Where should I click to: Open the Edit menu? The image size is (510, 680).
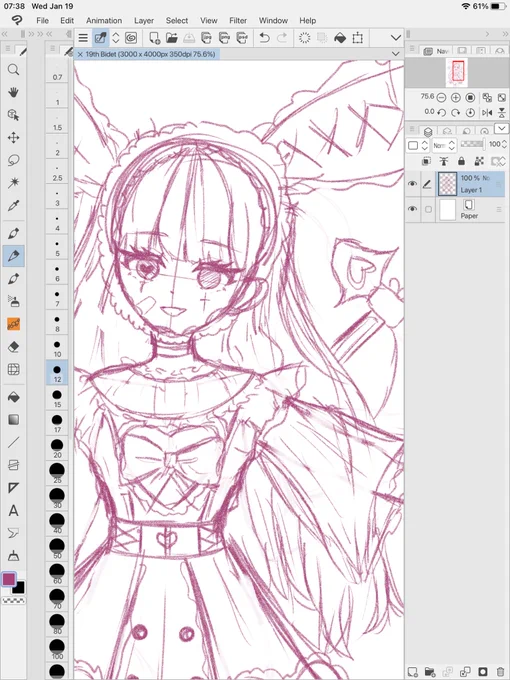tap(67, 20)
